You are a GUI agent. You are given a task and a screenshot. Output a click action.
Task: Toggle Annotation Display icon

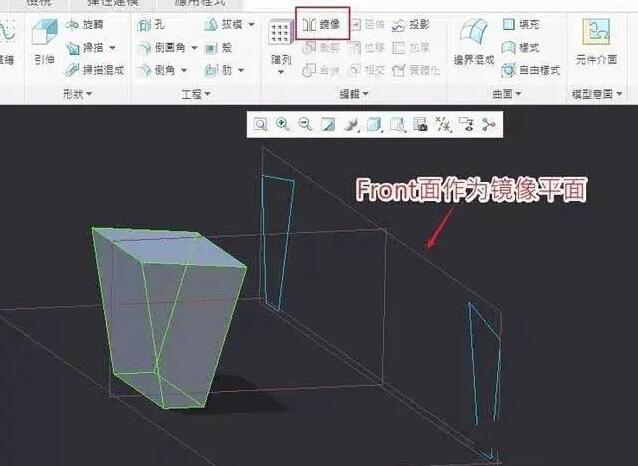point(466,124)
